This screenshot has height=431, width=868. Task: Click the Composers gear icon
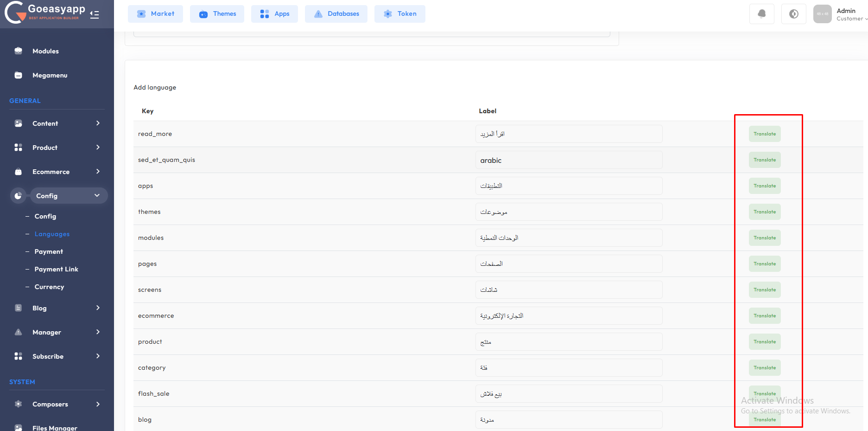coord(19,404)
